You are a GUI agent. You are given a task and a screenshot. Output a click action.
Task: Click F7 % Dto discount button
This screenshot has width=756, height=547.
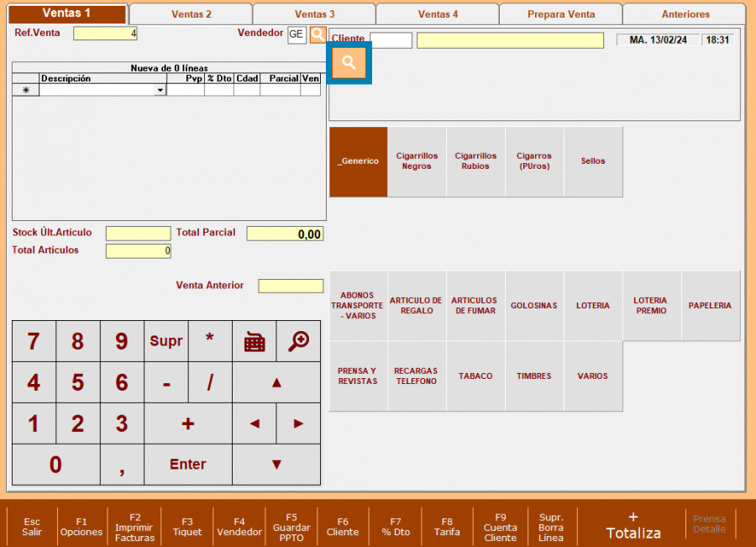click(x=395, y=527)
